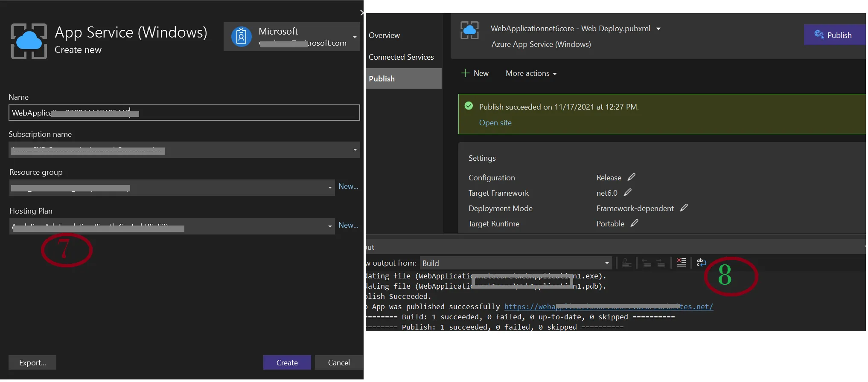
Task: Click the green publish succeeded checkmark icon
Action: 469,106
